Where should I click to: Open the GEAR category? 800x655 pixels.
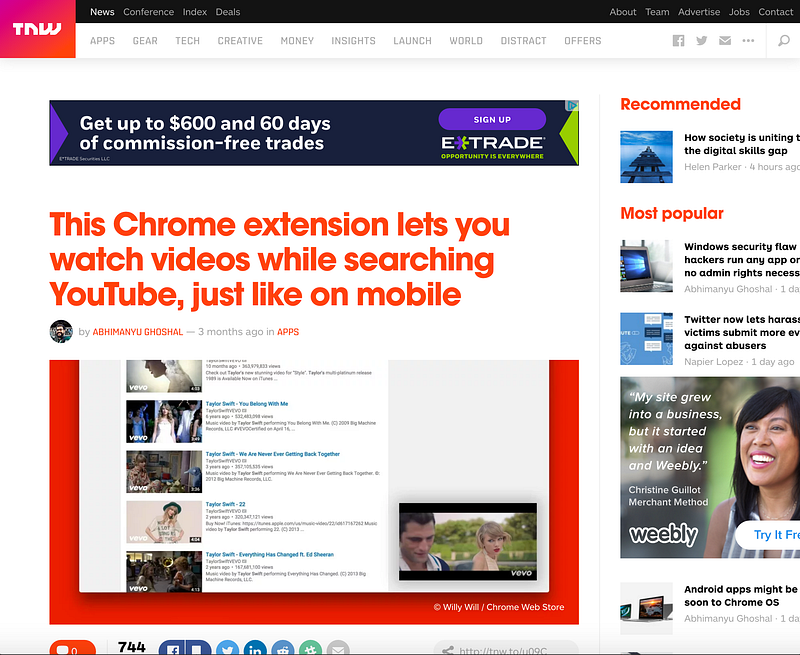pos(145,41)
